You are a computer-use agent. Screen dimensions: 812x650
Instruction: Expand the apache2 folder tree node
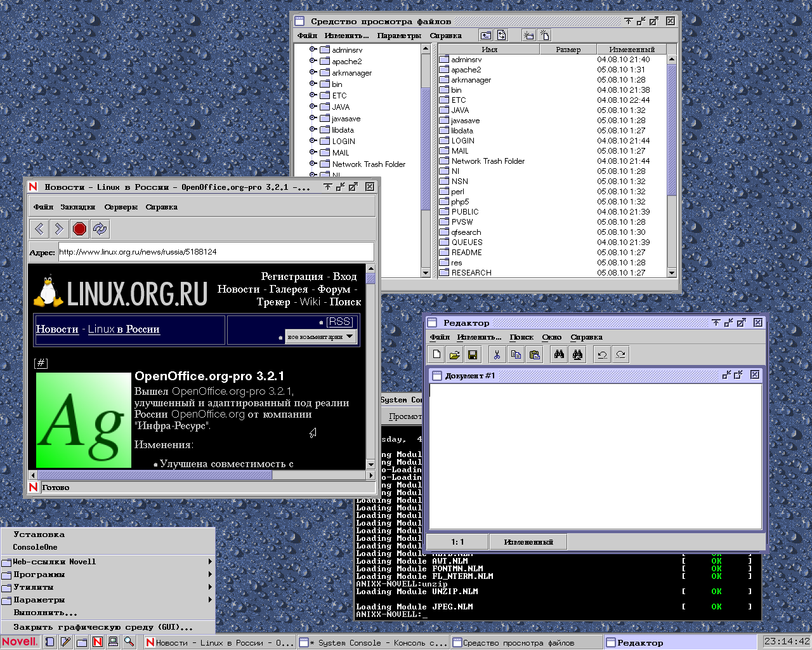313,61
